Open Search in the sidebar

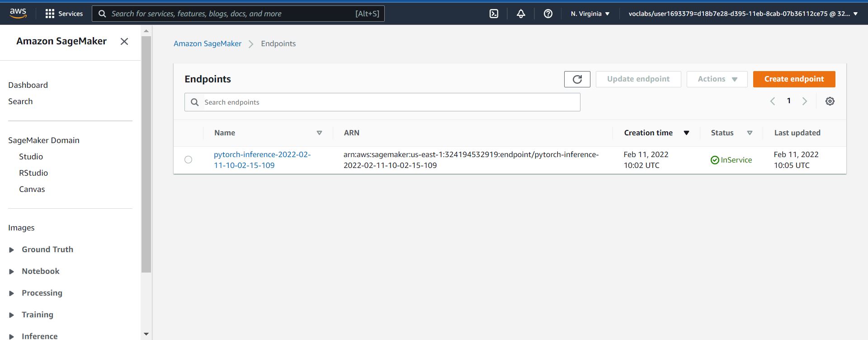[x=20, y=101]
